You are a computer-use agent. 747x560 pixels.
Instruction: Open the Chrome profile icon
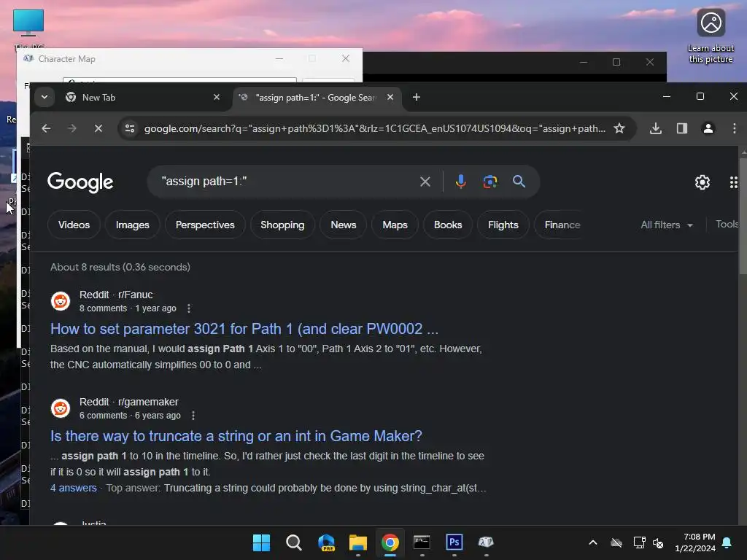tap(708, 128)
